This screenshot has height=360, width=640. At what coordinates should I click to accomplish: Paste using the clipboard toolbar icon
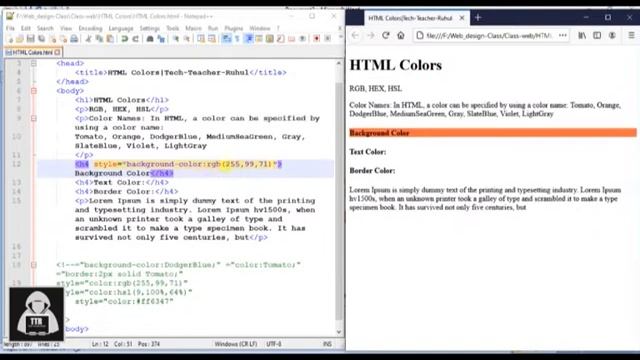click(x=110, y=39)
